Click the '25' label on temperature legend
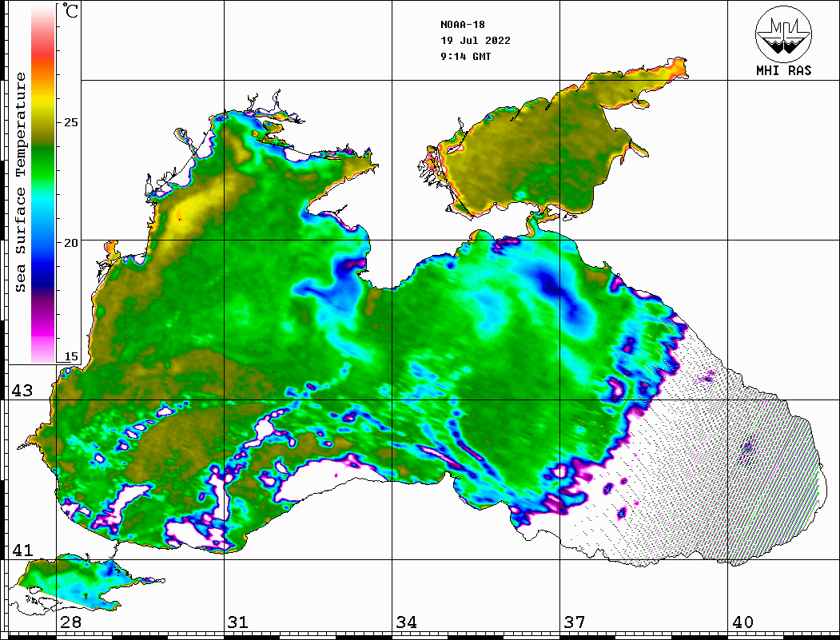Viewport: 840px width, 640px height. (x=70, y=122)
